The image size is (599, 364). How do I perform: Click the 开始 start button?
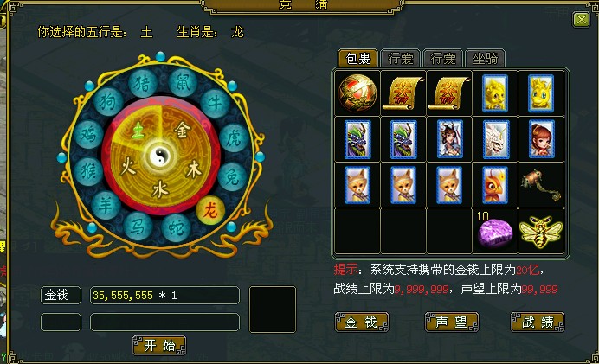(159, 346)
